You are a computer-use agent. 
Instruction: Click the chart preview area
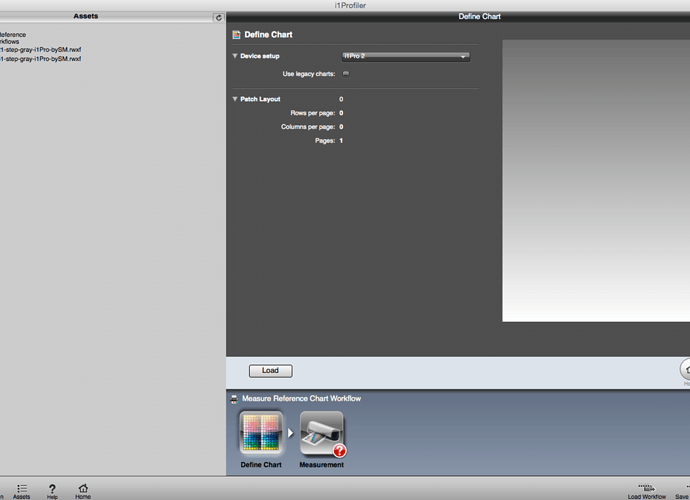[596, 181]
